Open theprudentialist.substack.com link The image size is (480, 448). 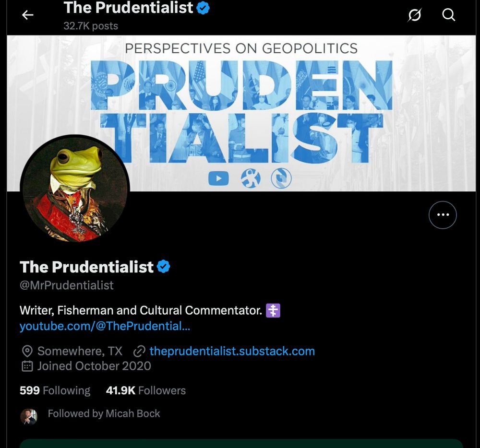click(x=232, y=351)
